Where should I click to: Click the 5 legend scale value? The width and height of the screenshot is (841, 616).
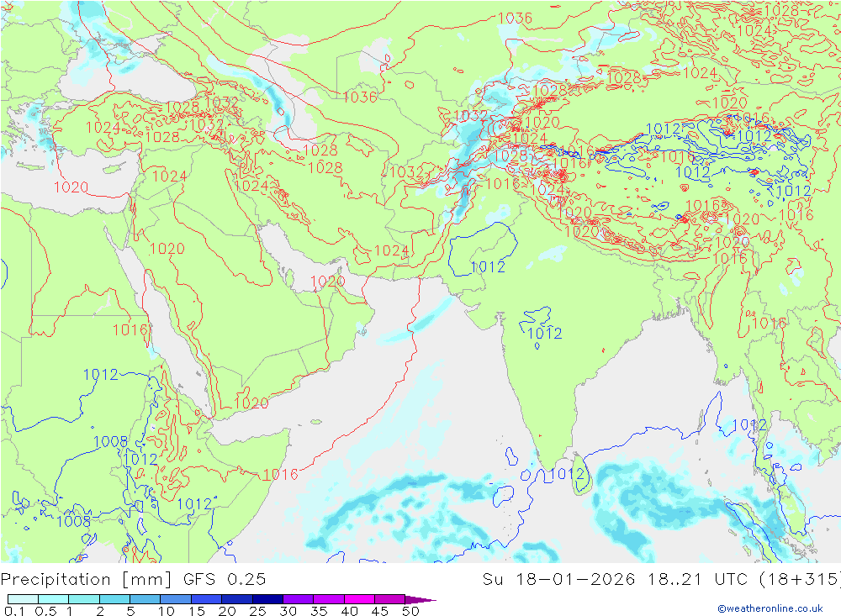point(130,611)
